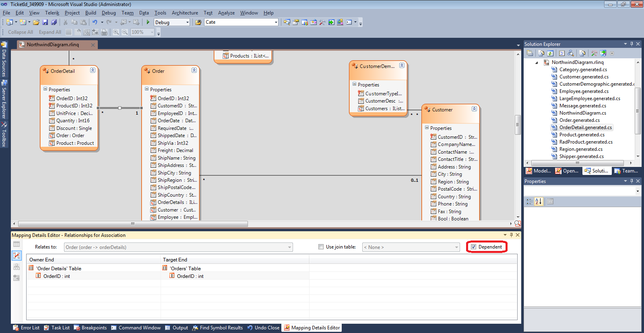Open the Data Sources side tab
644x333 pixels.
point(4,60)
